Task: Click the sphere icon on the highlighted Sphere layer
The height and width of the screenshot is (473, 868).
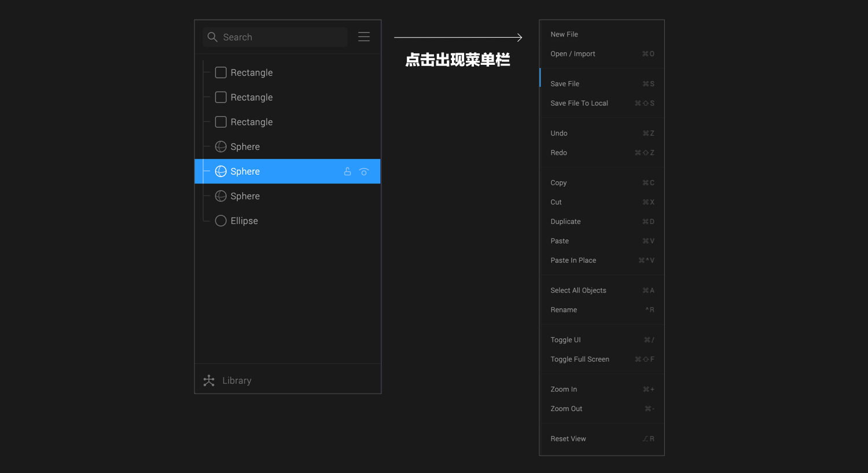Action: 220,171
